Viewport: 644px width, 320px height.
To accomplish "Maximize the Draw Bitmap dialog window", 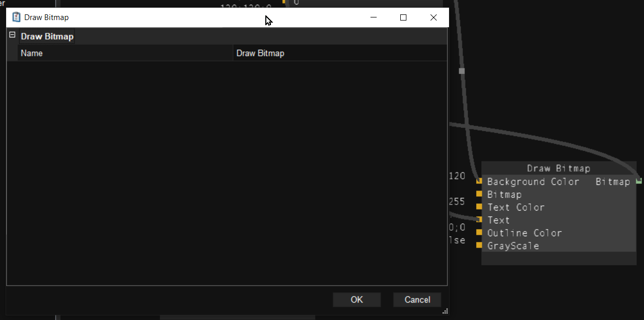I will click(x=403, y=17).
